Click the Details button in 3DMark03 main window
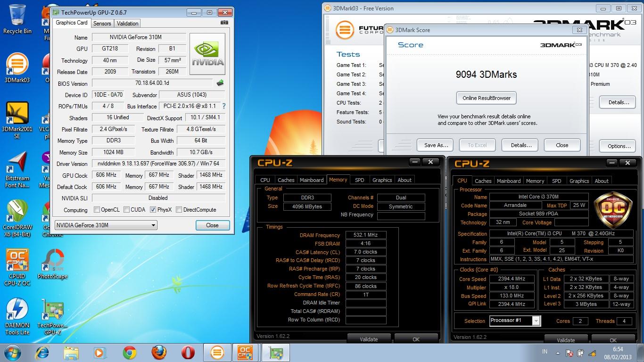Image resolution: width=644 pixels, height=362 pixels. 619,102
